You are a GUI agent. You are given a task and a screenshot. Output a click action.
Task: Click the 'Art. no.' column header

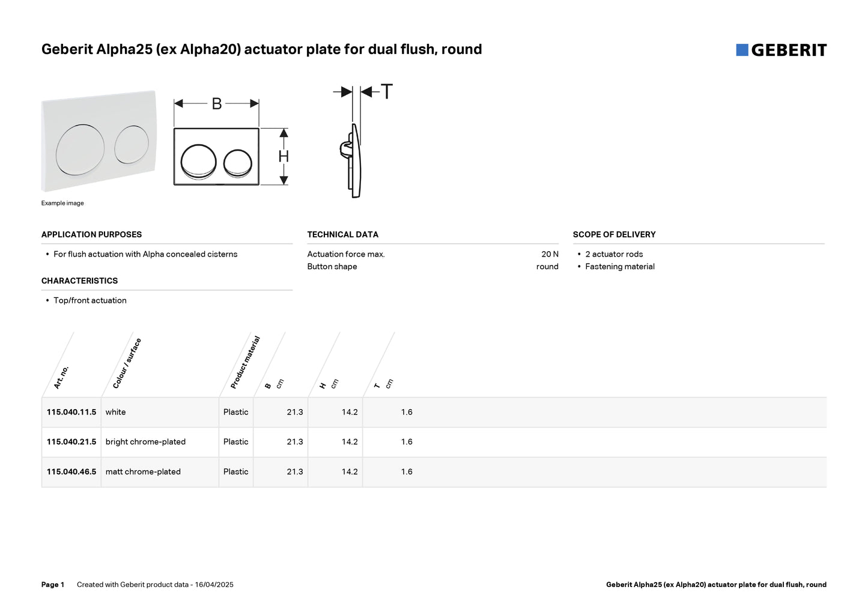pyautogui.click(x=61, y=377)
